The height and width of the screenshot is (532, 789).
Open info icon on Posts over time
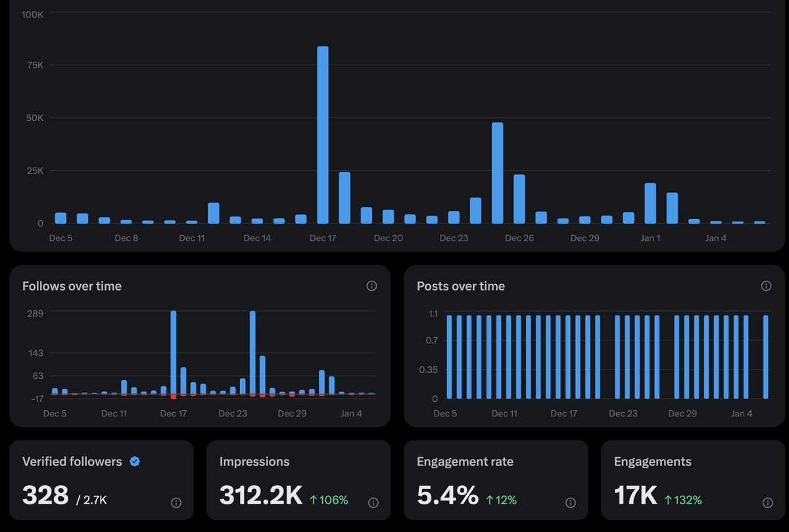(x=766, y=286)
